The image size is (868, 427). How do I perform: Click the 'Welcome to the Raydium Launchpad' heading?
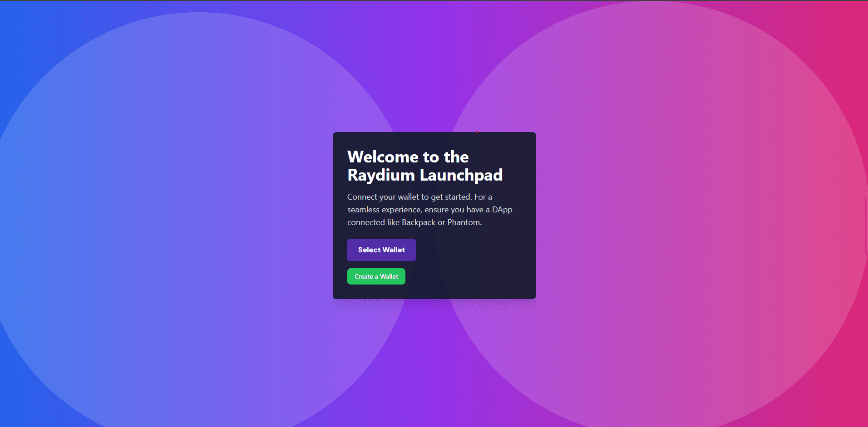[425, 166]
